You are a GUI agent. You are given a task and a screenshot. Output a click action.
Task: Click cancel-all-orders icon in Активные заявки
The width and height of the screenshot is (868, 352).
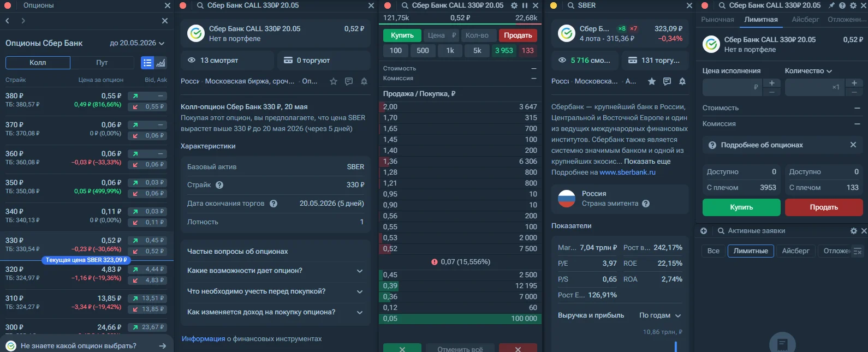[858, 251]
